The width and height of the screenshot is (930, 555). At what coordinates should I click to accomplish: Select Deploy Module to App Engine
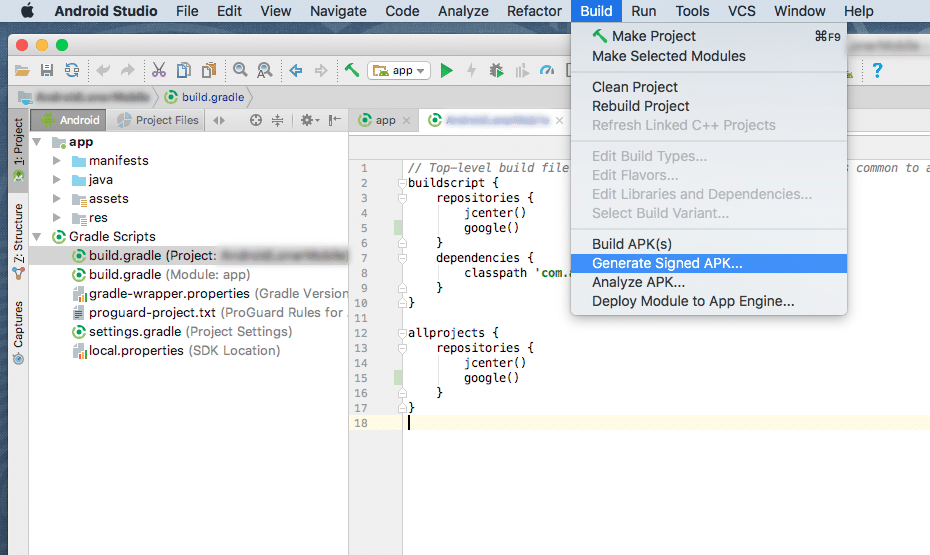click(709, 301)
